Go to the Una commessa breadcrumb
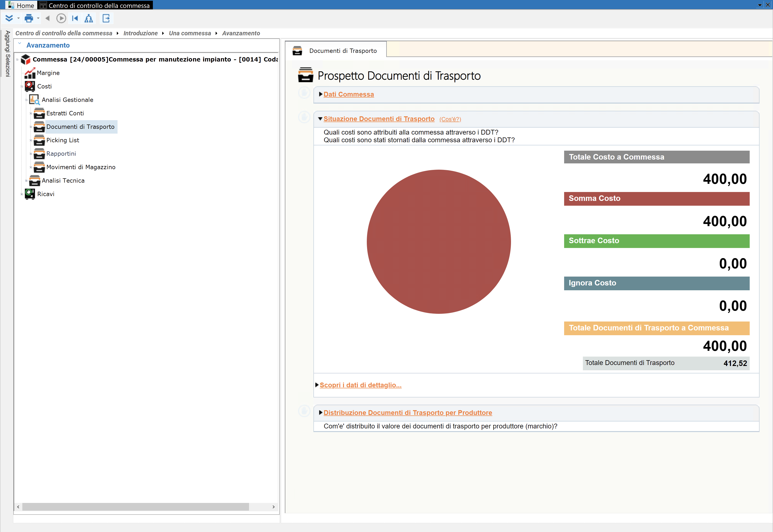 coord(190,33)
